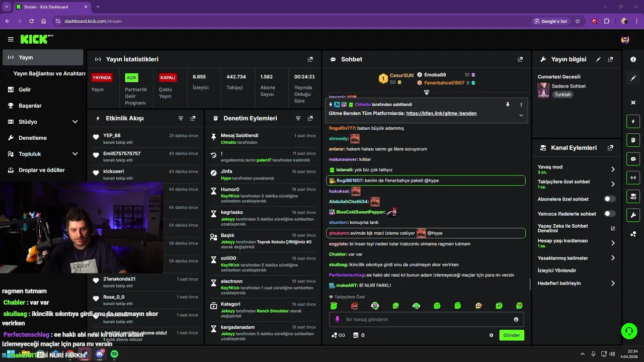Click the browser address bar

pyautogui.click(x=292, y=21)
